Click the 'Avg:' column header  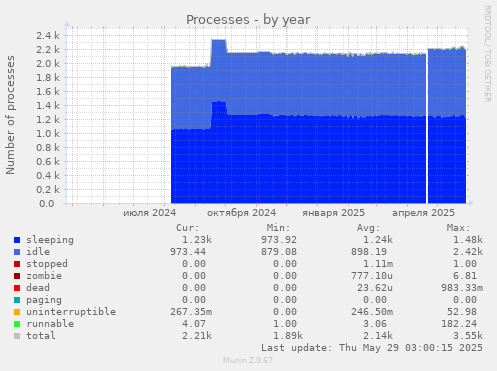369,228
